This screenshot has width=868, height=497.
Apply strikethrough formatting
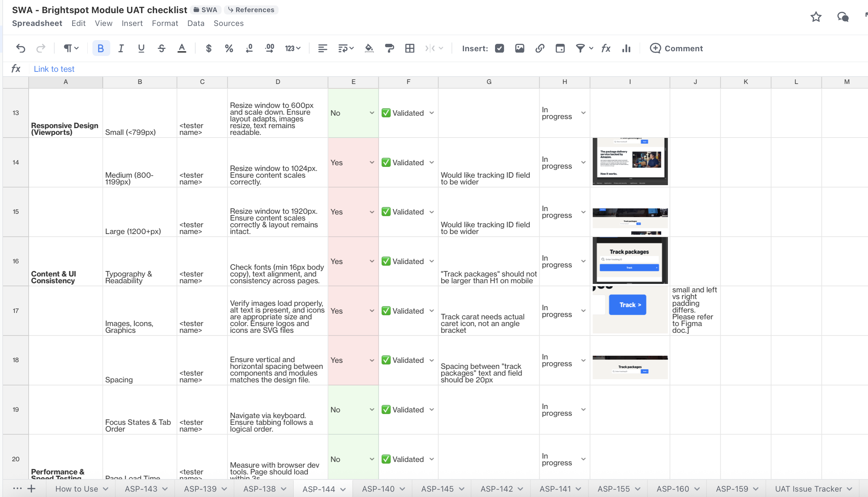[x=162, y=49]
